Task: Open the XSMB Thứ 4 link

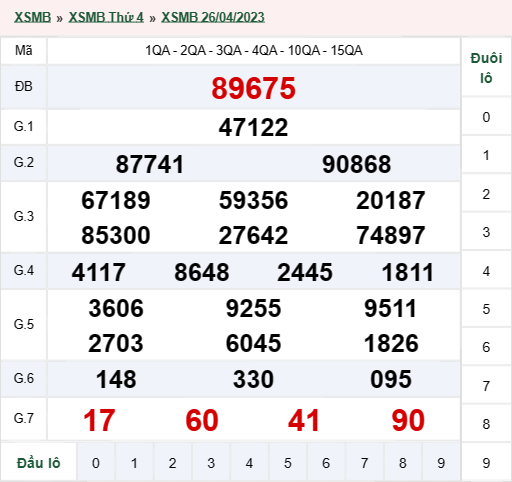Action: click(106, 17)
